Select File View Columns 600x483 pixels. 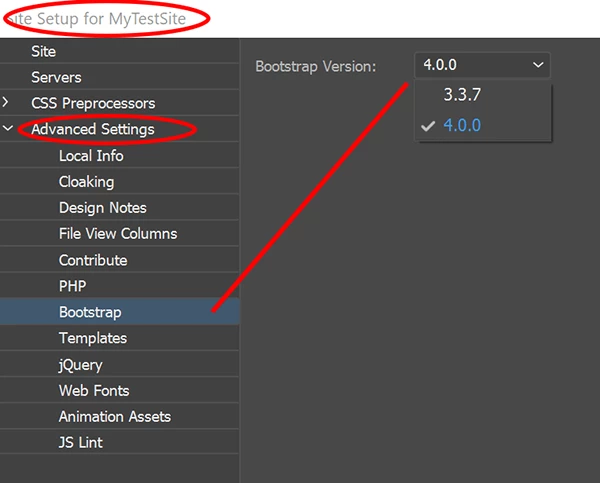pyautogui.click(x=119, y=234)
